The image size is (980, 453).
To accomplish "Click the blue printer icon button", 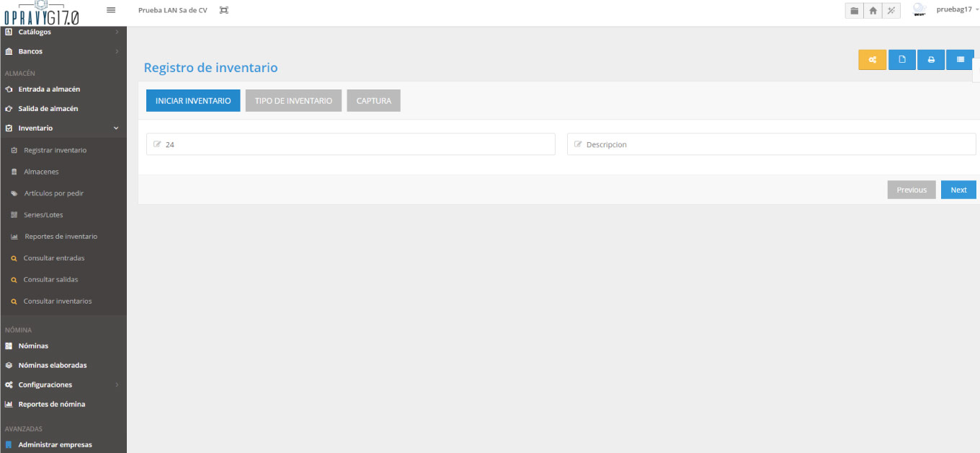I will [931, 60].
